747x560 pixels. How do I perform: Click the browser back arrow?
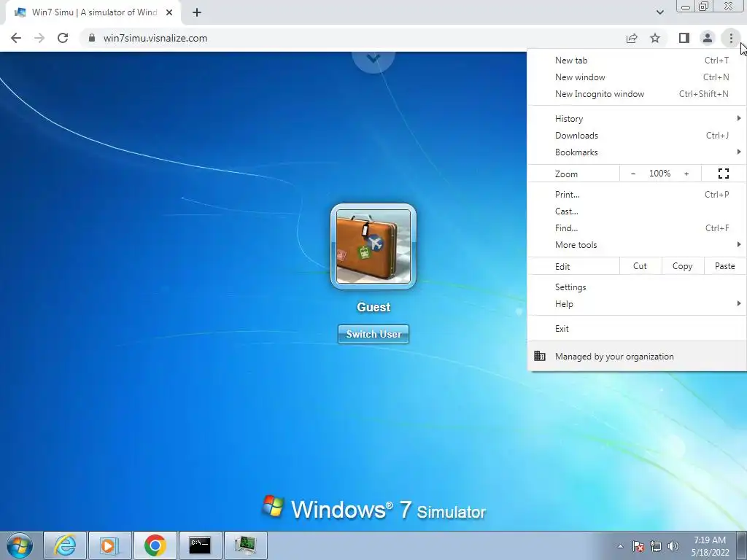tap(16, 38)
